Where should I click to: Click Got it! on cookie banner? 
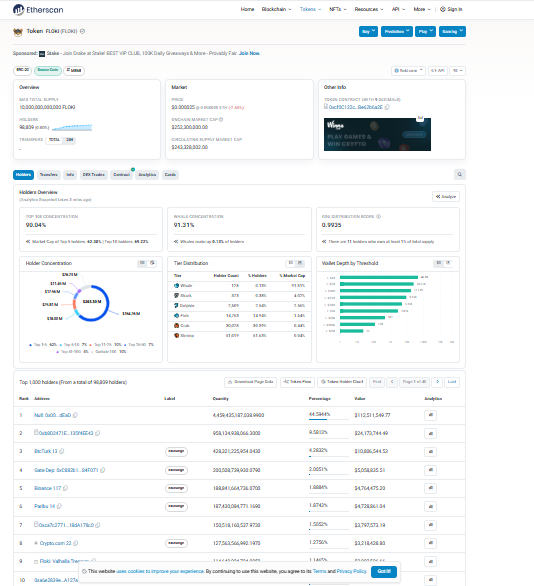pyautogui.click(x=384, y=571)
